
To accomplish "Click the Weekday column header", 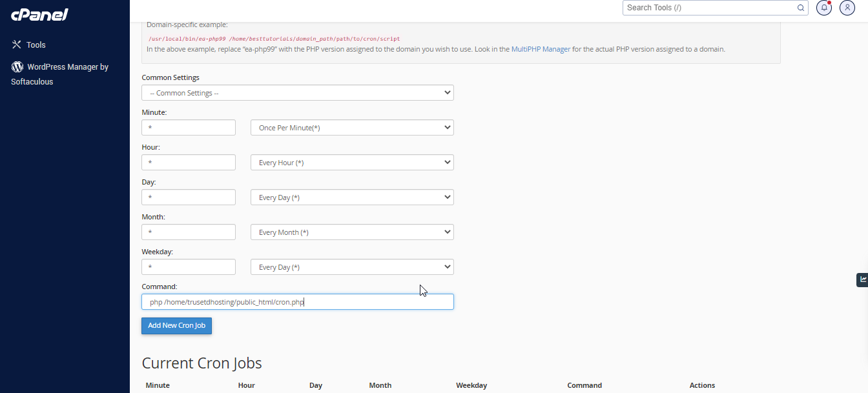I will (x=471, y=385).
